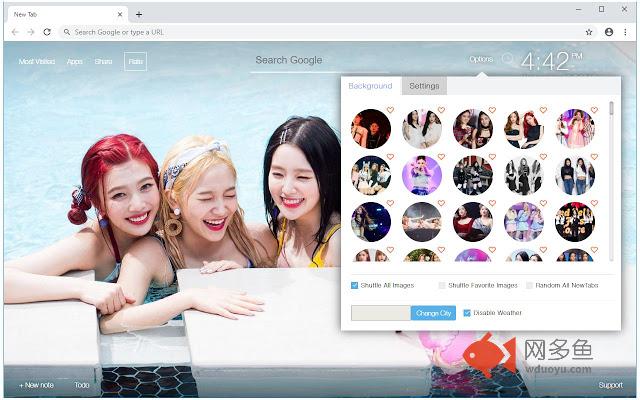Favorite the second thumbnail in third row
640x400 pixels.
pyautogui.click(x=441, y=203)
